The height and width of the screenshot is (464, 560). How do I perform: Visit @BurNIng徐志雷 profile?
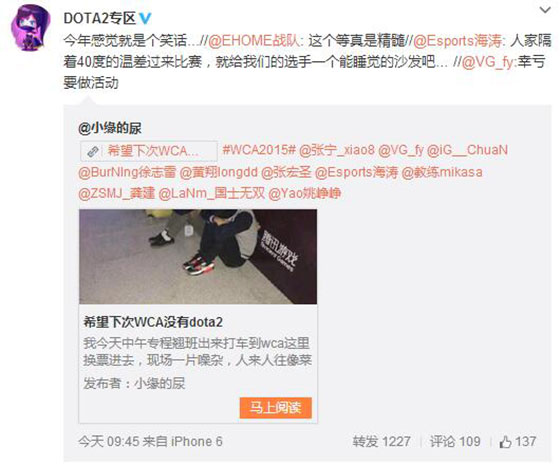tap(127, 172)
